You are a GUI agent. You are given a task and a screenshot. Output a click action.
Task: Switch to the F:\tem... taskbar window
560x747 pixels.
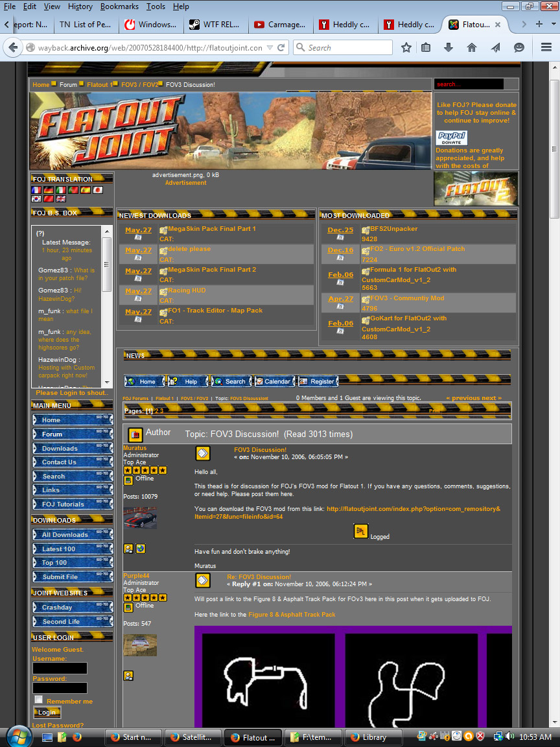point(314,737)
